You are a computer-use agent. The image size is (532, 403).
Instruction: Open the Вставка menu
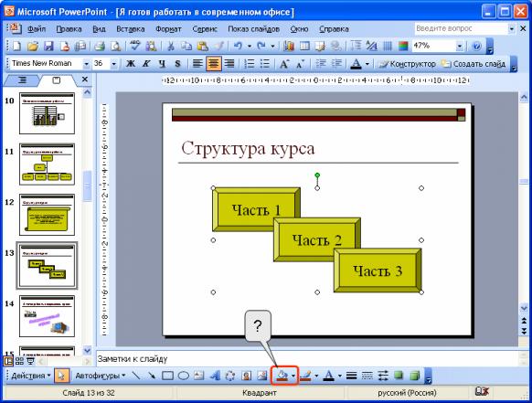point(131,29)
